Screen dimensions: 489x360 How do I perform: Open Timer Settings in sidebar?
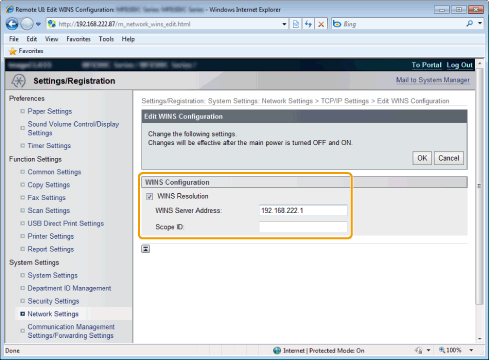[49, 146]
